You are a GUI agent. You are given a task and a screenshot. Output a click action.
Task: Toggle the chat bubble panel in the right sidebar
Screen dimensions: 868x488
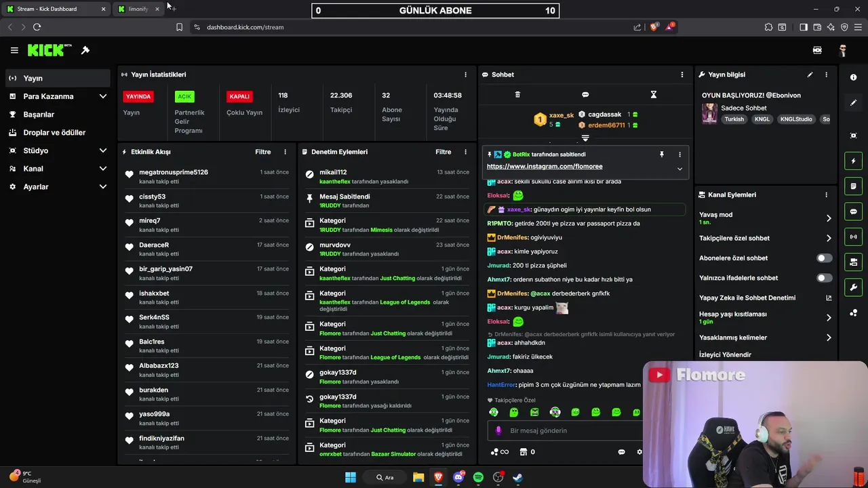(x=854, y=211)
